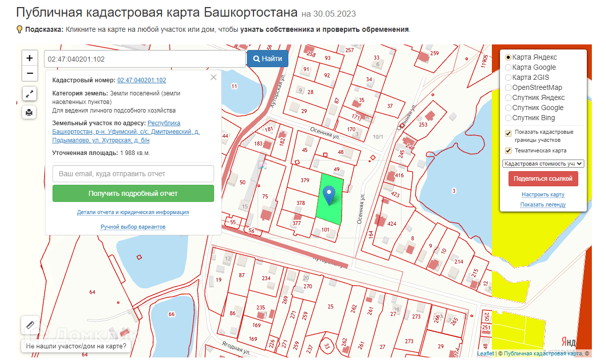Open Кадастровая стоимость thematic dropdown
Viewport: 606px width, 364px height.
click(x=543, y=164)
